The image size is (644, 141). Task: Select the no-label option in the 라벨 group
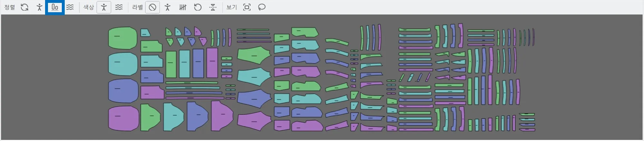pos(153,7)
